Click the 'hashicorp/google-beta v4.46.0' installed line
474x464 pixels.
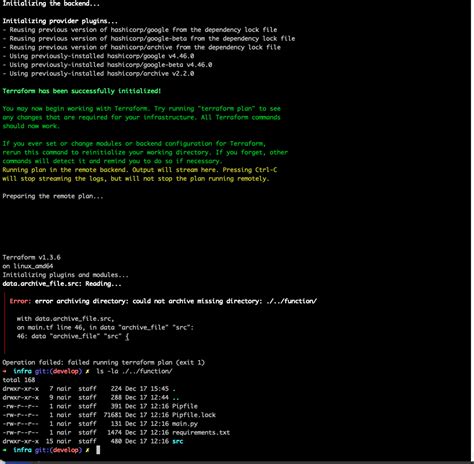tap(107, 65)
